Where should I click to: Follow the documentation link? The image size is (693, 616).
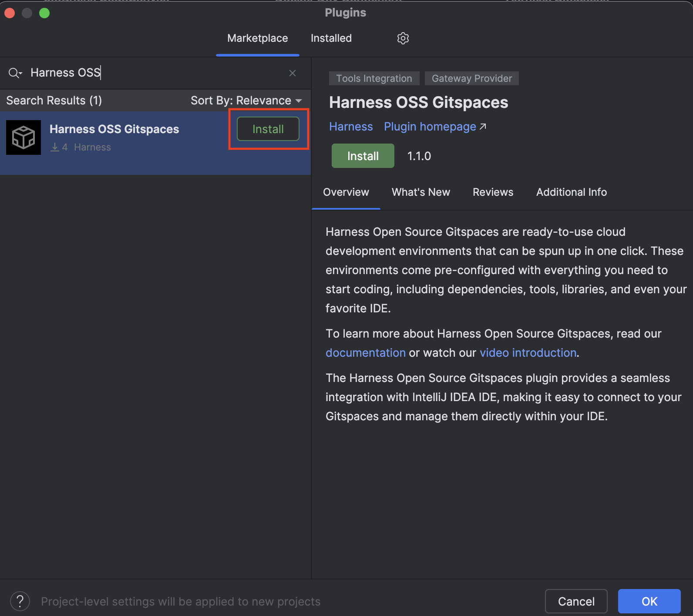coord(365,353)
